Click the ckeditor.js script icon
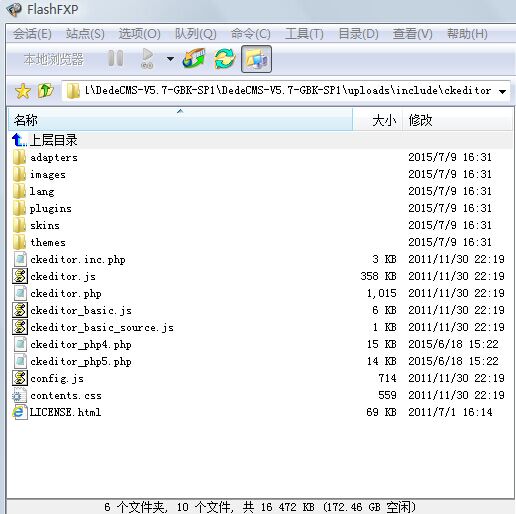Screen dimensions: 516x514 coord(20,276)
